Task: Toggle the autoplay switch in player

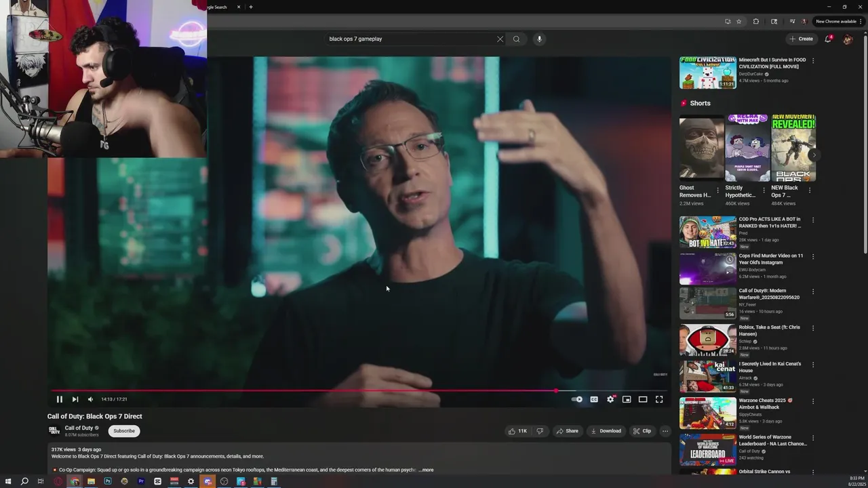Action: (577, 399)
